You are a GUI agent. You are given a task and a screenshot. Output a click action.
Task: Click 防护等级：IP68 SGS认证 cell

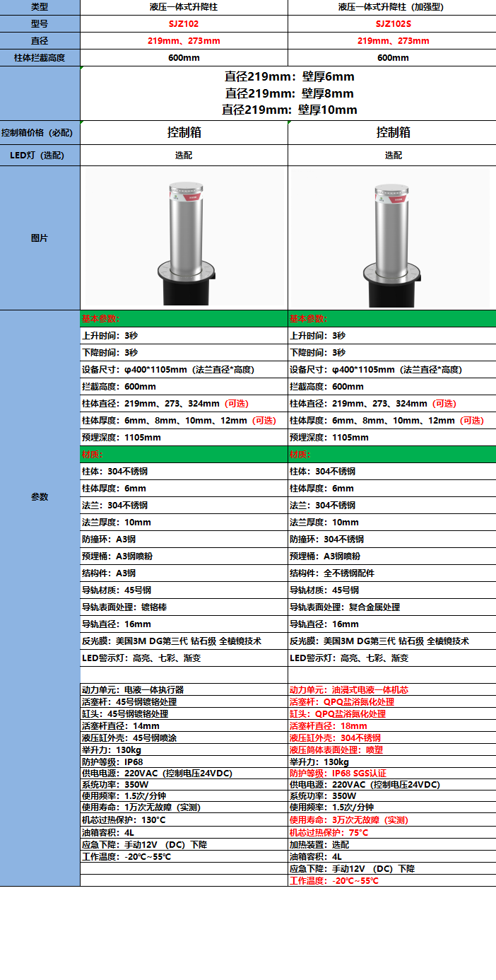[x=393, y=773]
